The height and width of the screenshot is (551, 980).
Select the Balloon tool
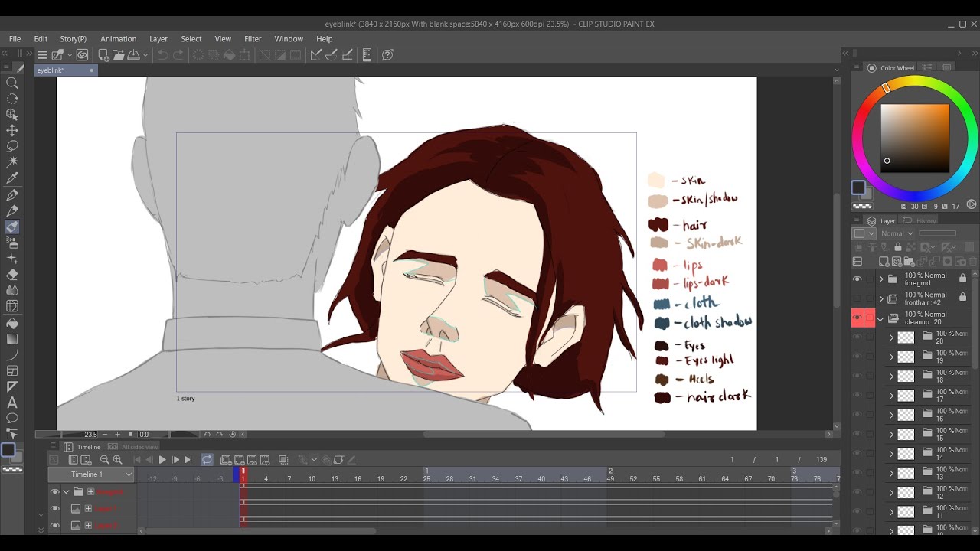[12, 419]
